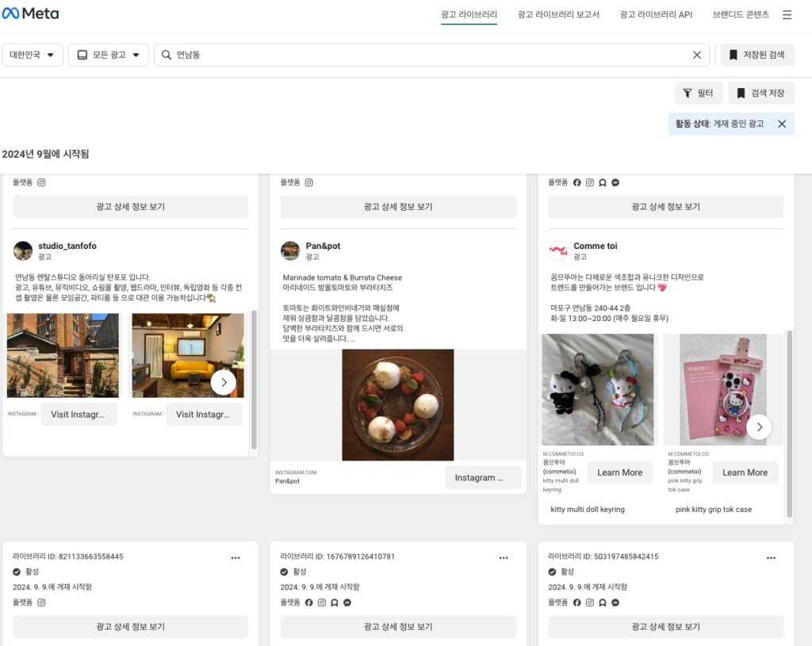Open options menu for ID 503197485842415
This screenshot has height=646, width=812.
[x=771, y=557]
